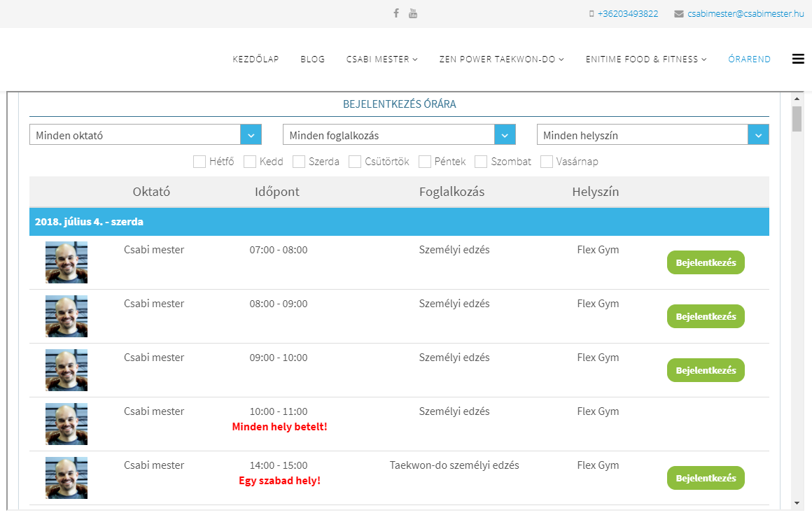812x515 pixels.
Task: Open the YouTube icon link
Action: point(413,13)
